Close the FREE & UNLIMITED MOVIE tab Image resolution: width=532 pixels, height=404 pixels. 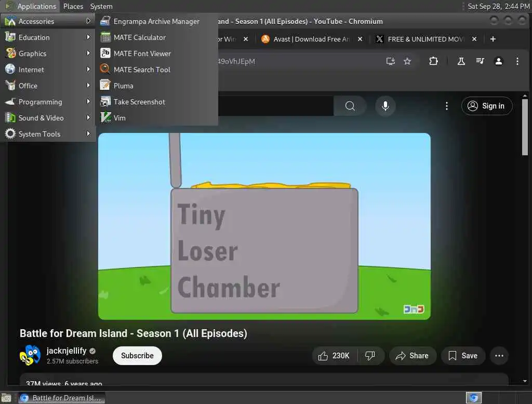click(474, 39)
